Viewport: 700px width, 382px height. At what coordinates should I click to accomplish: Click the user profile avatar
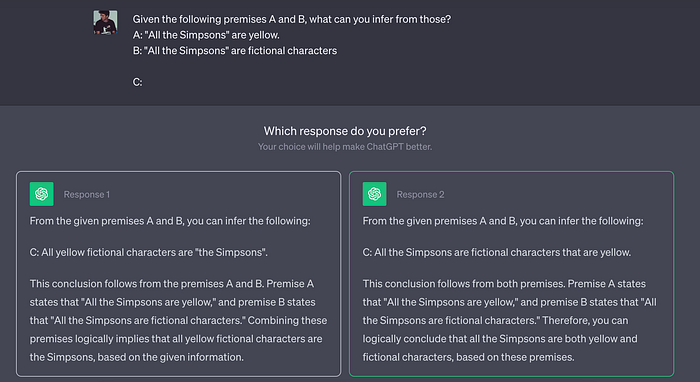[105, 22]
